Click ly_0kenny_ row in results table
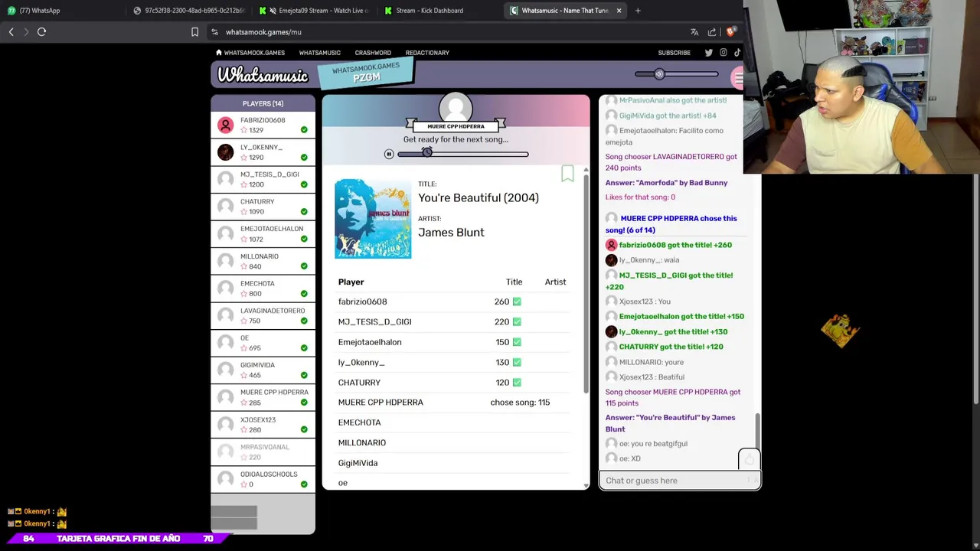The width and height of the screenshot is (980, 551). pos(455,362)
